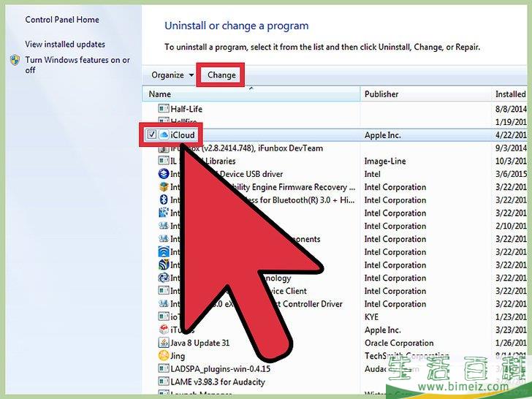Screen dimensions: 532x399
Task: Click the 8/8/2014 install date
Action: point(511,109)
